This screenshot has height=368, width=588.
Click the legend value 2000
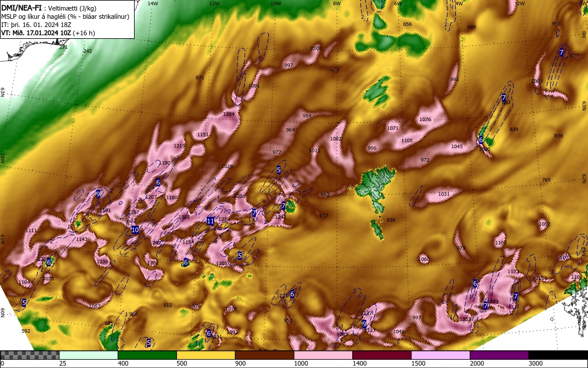tap(477, 363)
